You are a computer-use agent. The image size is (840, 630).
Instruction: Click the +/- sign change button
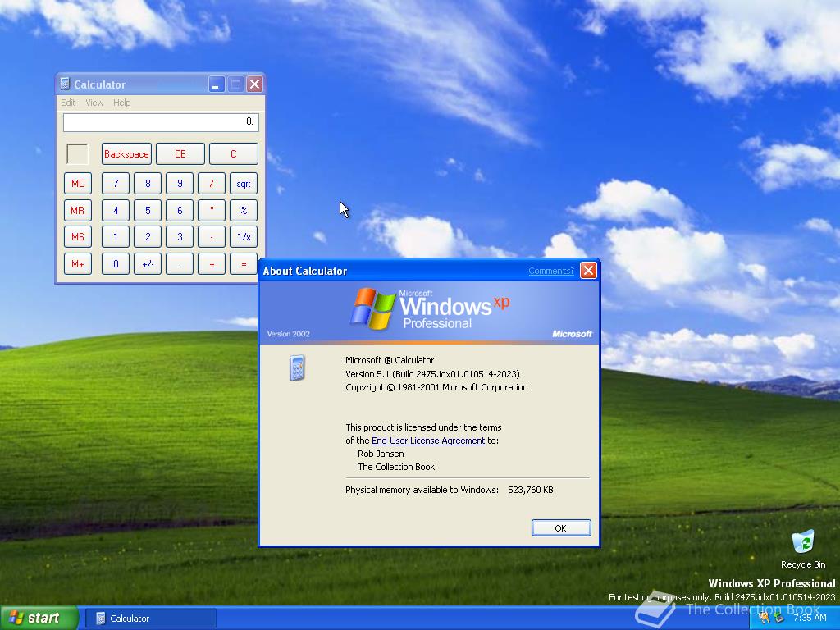[x=148, y=263]
